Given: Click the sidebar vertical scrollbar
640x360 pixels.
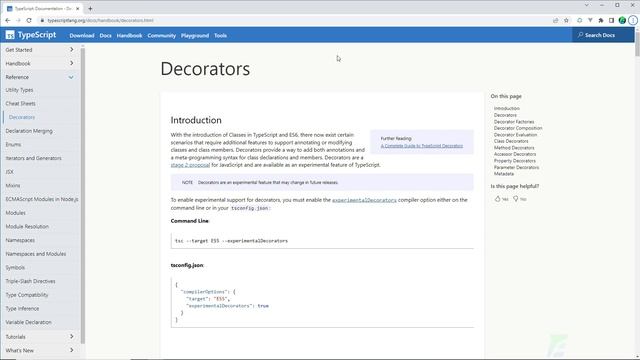Looking at the screenshot, I should (x=83, y=195).
